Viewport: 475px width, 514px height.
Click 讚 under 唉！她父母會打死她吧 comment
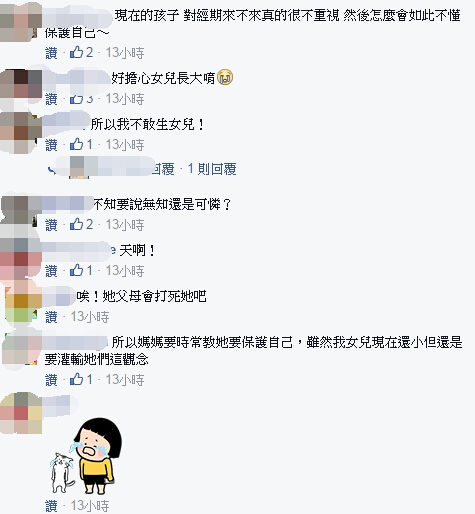tap(51, 317)
